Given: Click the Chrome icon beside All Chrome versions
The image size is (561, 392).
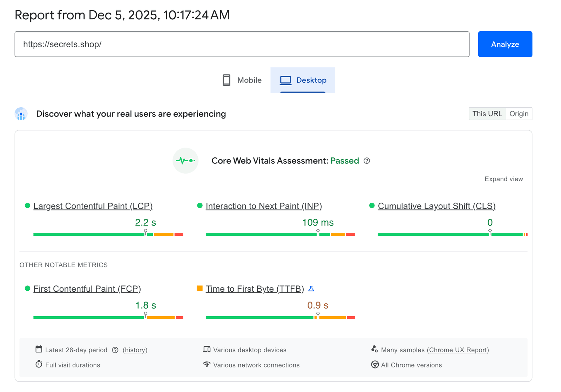Looking at the screenshot, I should 374,365.
